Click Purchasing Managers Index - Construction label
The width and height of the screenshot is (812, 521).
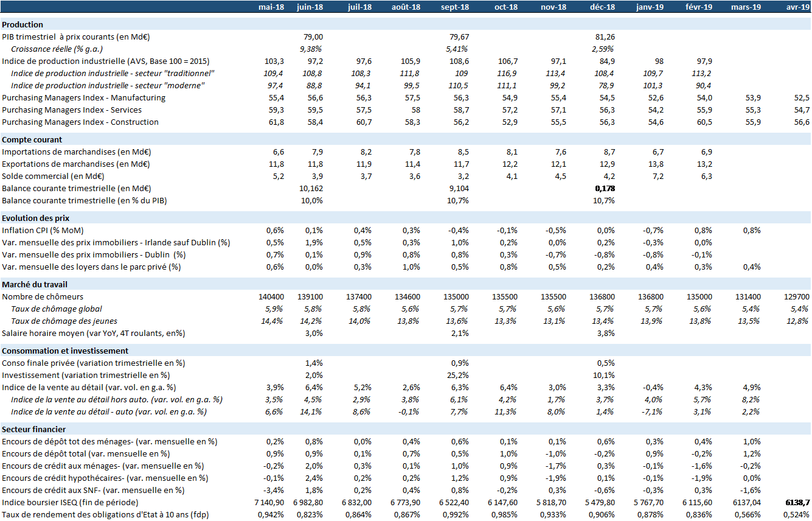tap(80, 122)
